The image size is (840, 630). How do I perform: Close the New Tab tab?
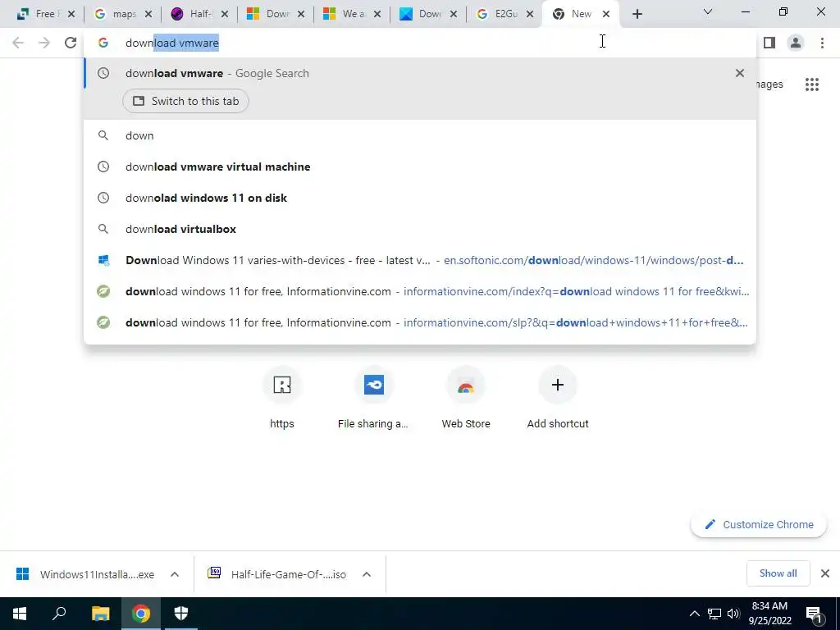[x=606, y=14]
